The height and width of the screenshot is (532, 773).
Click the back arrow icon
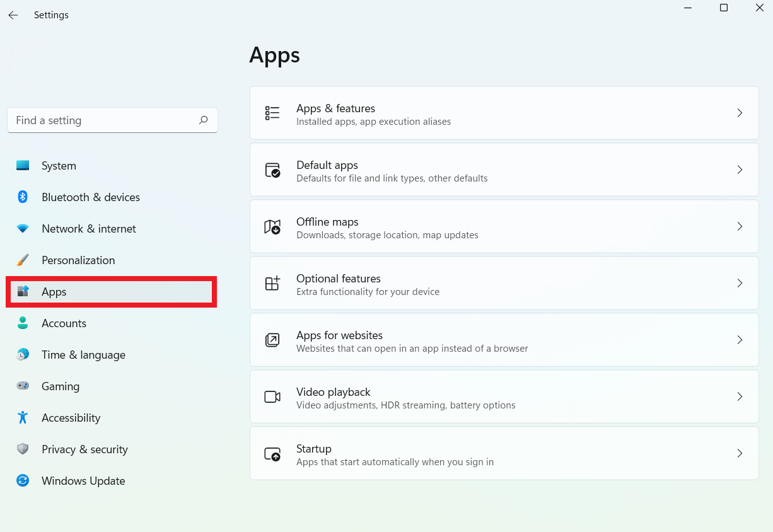[13, 15]
